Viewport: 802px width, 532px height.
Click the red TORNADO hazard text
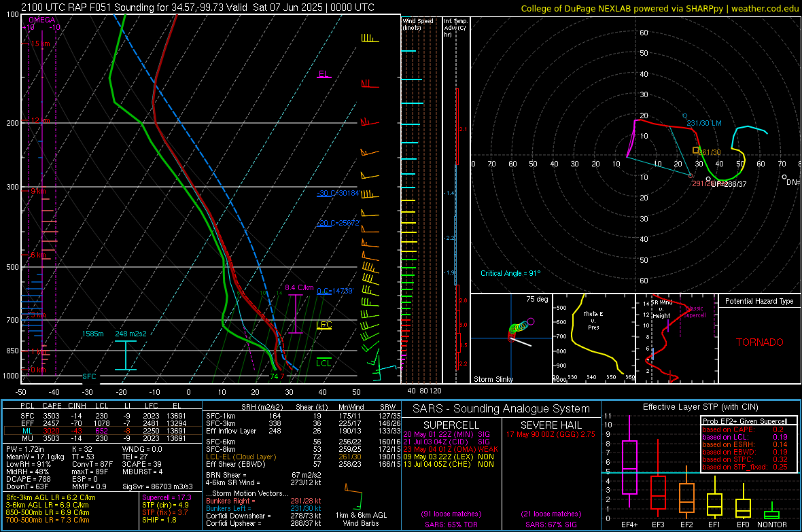[x=760, y=342]
